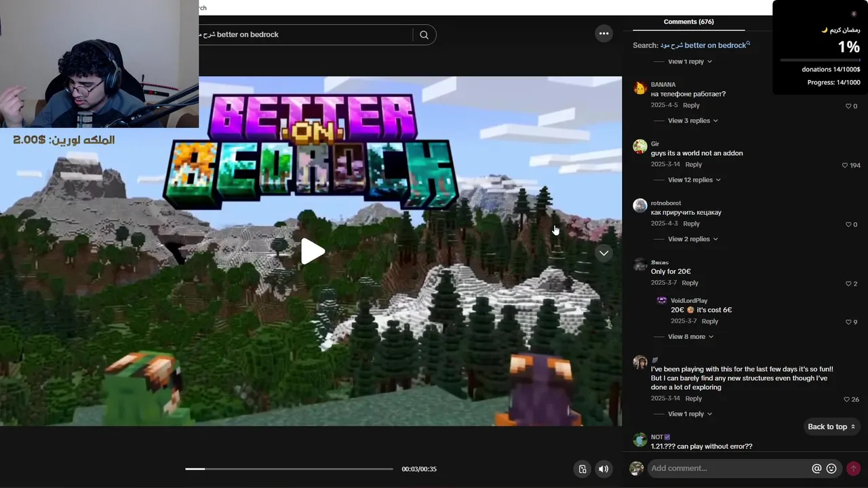The width and height of the screenshot is (868, 488).
Task: Play the Better on Bedrock video
Action: tap(313, 251)
